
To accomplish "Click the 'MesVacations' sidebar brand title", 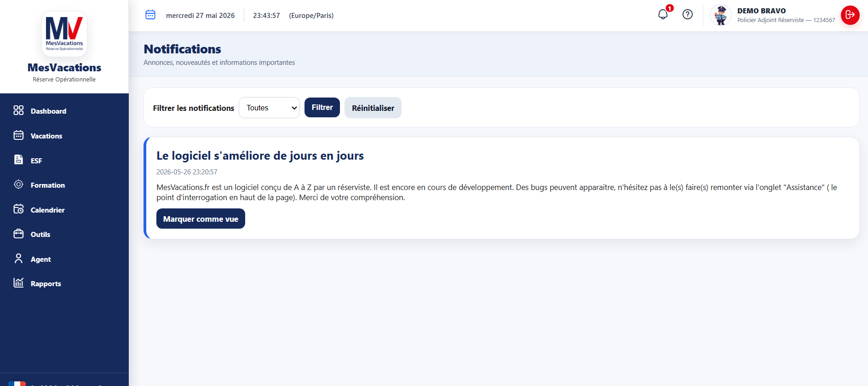I will (64, 67).
